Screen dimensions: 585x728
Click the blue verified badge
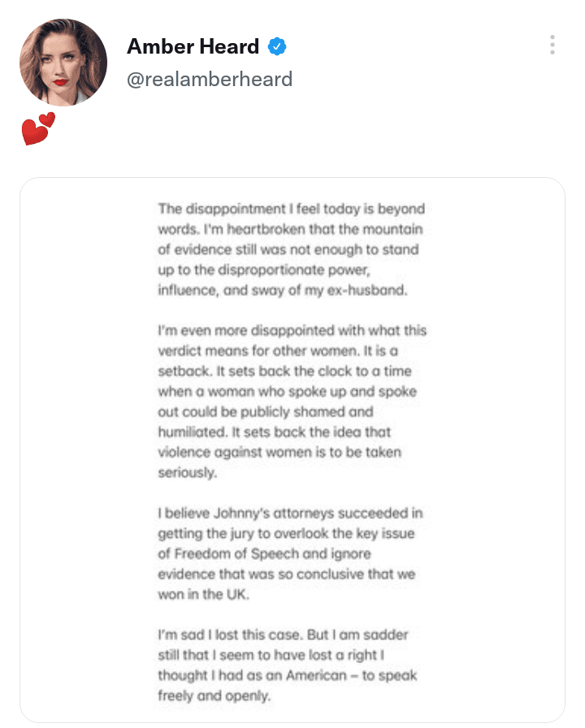[278, 47]
